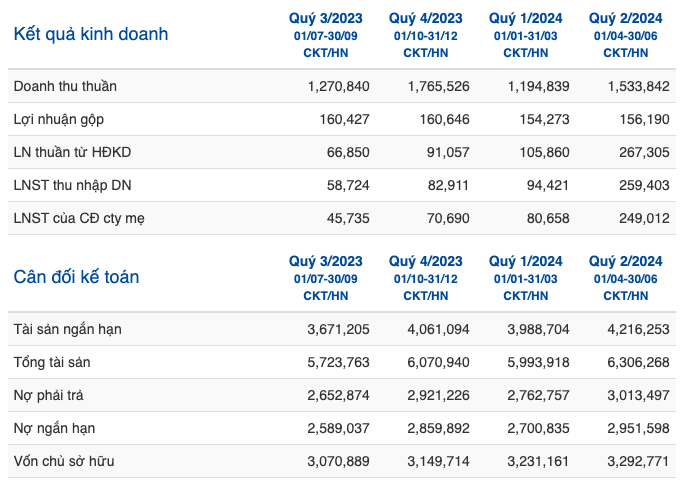Open the Kết quả kinh doanh section heading
The image size is (681, 483).
(91, 34)
